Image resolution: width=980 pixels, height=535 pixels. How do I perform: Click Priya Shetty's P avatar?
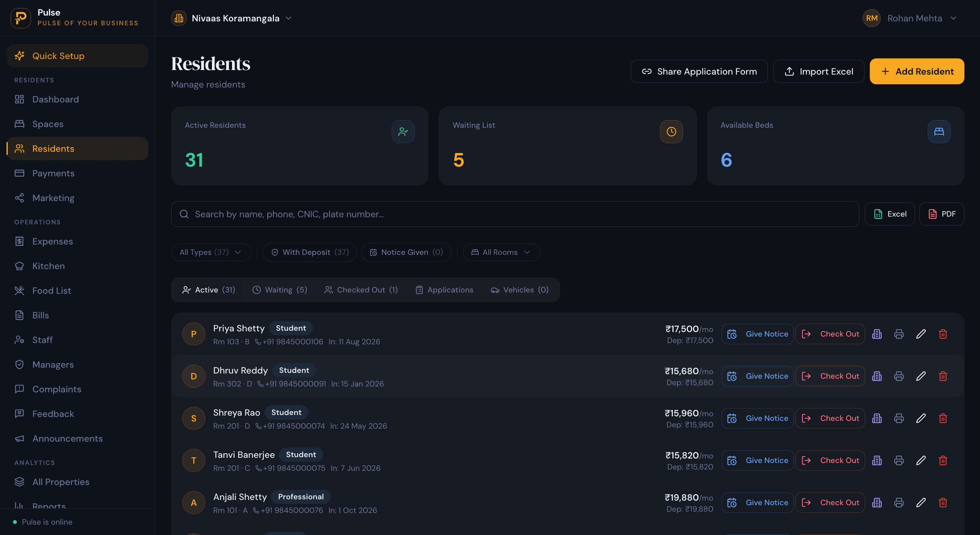pos(194,334)
